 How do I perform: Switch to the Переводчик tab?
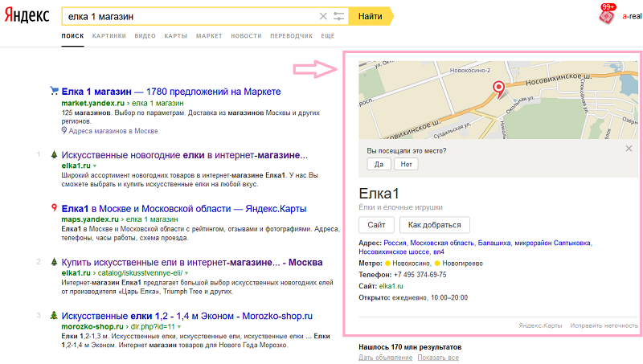click(x=291, y=36)
